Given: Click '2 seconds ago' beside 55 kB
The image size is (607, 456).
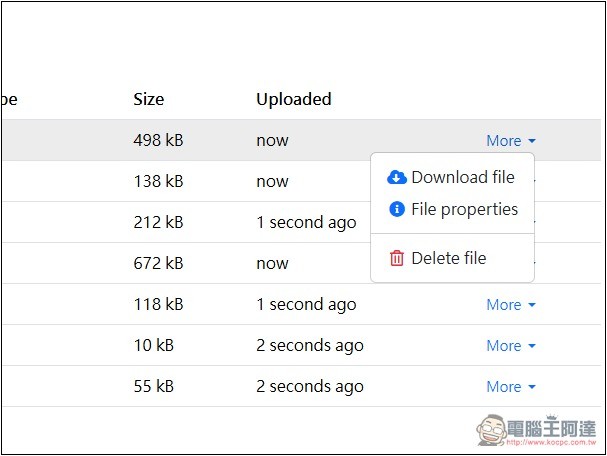Looking at the screenshot, I should click(310, 387).
